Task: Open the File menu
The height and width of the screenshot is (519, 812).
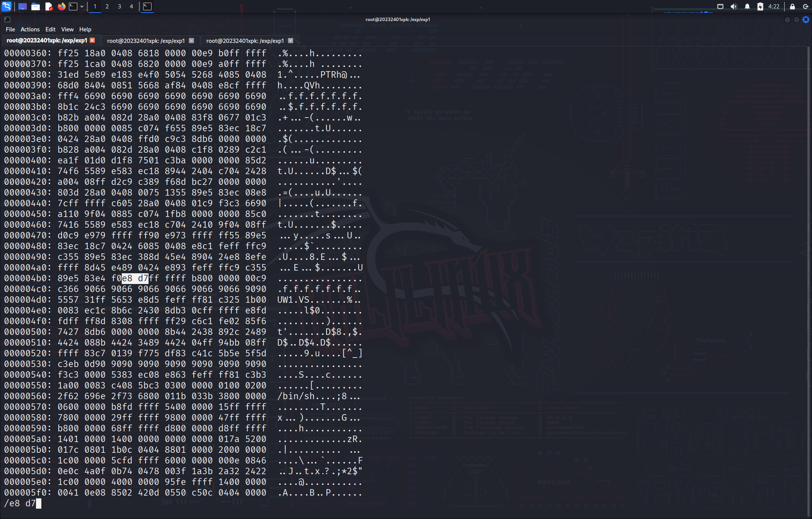Action: (10, 29)
